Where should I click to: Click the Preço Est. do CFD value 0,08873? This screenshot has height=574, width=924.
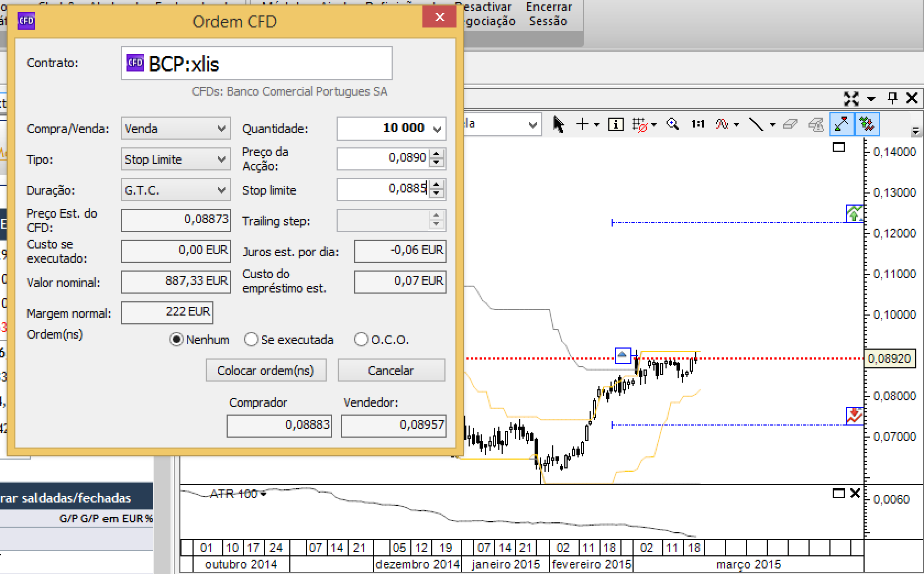pos(176,220)
